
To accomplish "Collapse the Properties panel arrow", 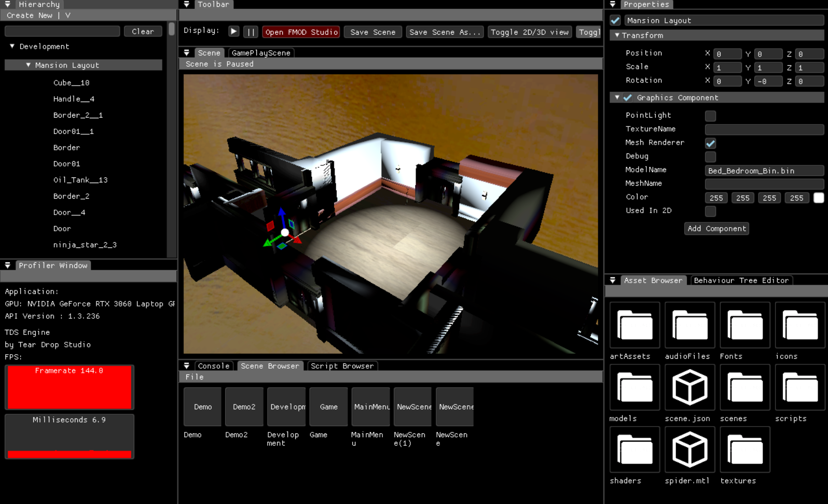I will 613,4.
